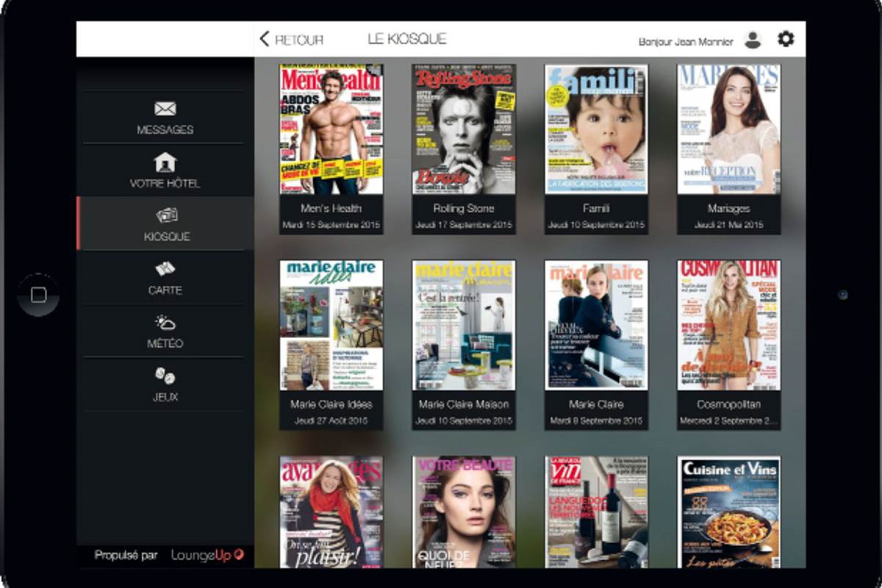Open the Famili magazine cover

coord(596,129)
